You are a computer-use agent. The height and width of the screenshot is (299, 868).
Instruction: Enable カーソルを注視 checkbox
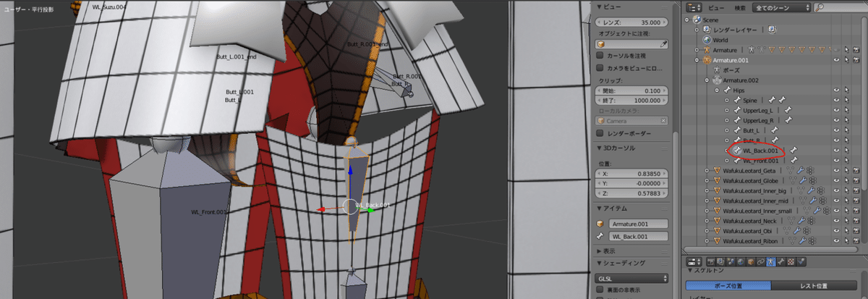coord(600,55)
